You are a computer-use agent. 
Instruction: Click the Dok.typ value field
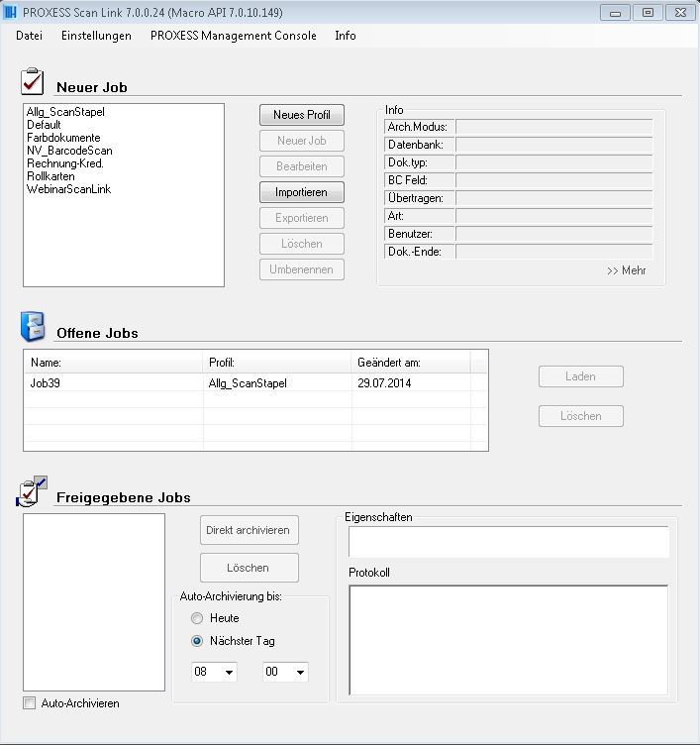point(554,162)
